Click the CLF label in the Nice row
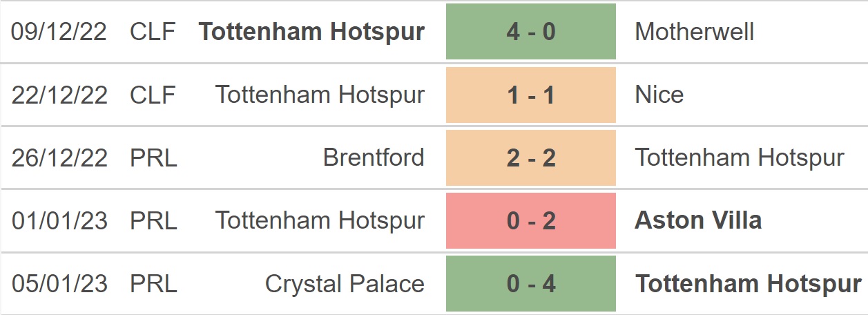The width and height of the screenshot is (868, 315). pyautogui.click(x=153, y=95)
